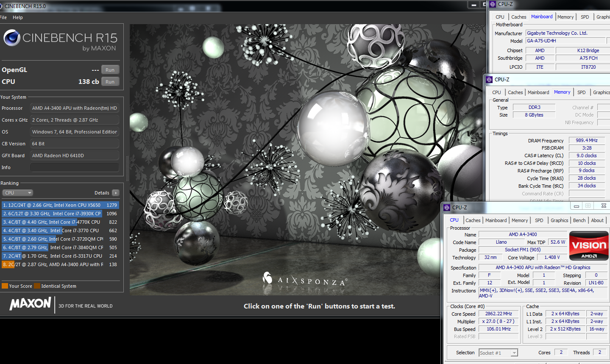The height and width of the screenshot is (364, 610).
Task: Click the CAS# Latency 9.0 clocks value
Action: [x=587, y=156]
